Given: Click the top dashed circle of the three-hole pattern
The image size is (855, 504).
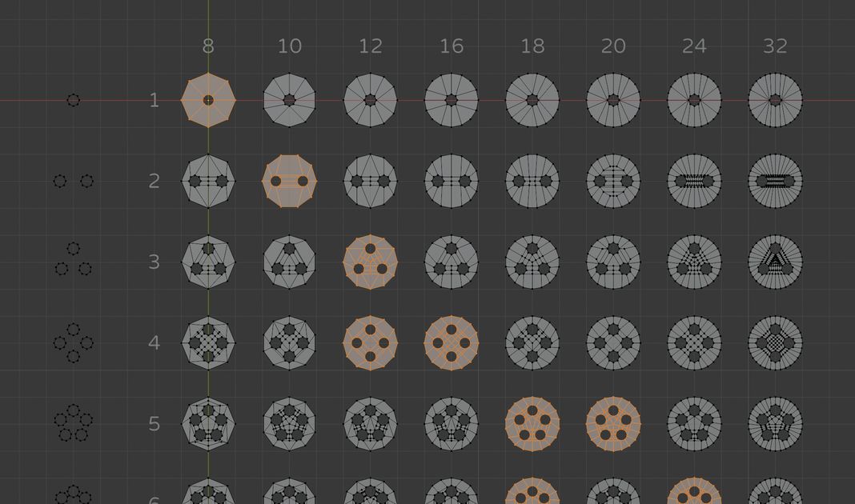Looking at the screenshot, I should point(74,249).
